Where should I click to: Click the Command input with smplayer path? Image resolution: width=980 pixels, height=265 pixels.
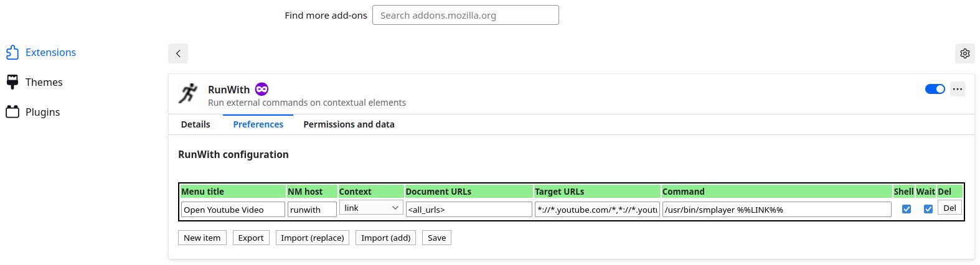pyautogui.click(x=776, y=210)
